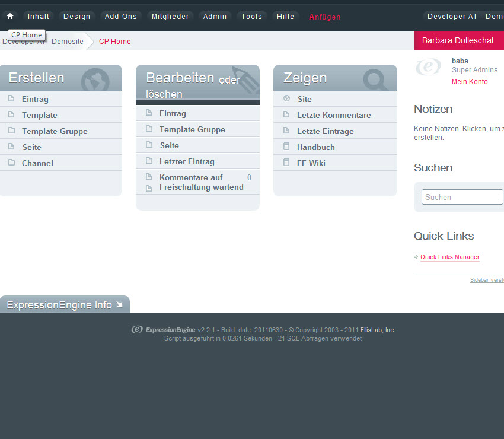Open the Add-Ons menu
Viewport: 504px width, 439px height.
point(120,17)
